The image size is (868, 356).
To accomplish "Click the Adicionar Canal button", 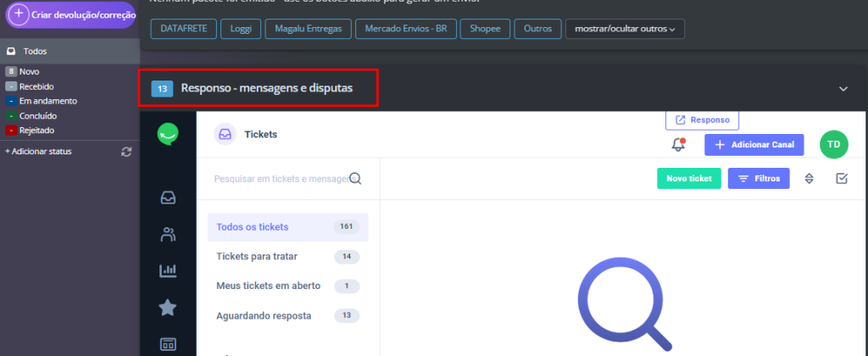I will pos(754,145).
